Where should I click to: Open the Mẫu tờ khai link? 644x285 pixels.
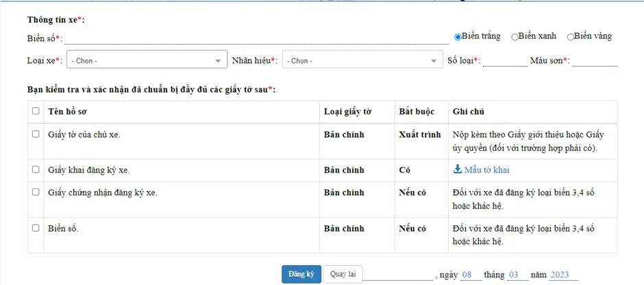[486, 170]
